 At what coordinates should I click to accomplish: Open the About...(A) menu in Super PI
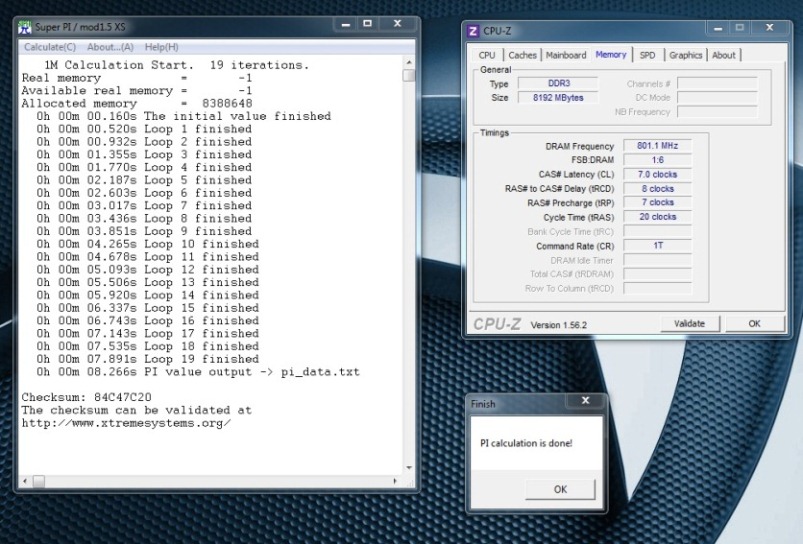pyautogui.click(x=110, y=47)
